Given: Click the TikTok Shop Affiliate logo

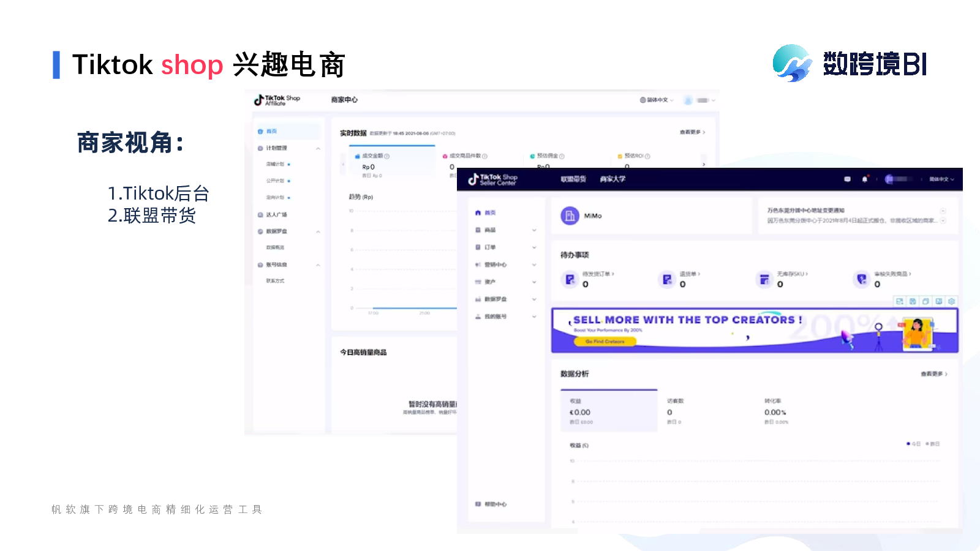Looking at the screenshot, I should click(x=277, y=100).
